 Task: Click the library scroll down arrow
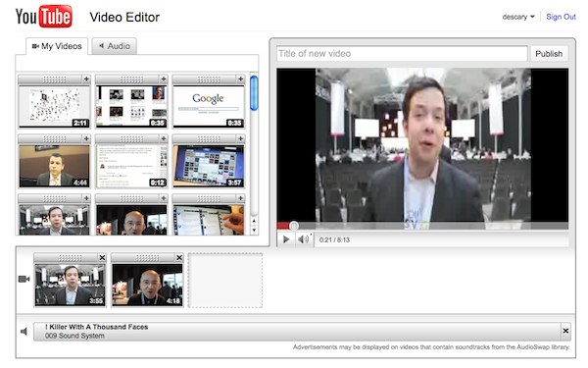pos(254,230)
